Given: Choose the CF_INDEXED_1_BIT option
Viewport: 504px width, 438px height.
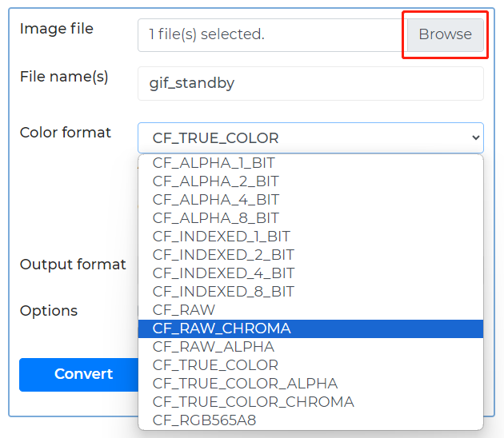Looking at the screenshot, I should tap(221, 237).
